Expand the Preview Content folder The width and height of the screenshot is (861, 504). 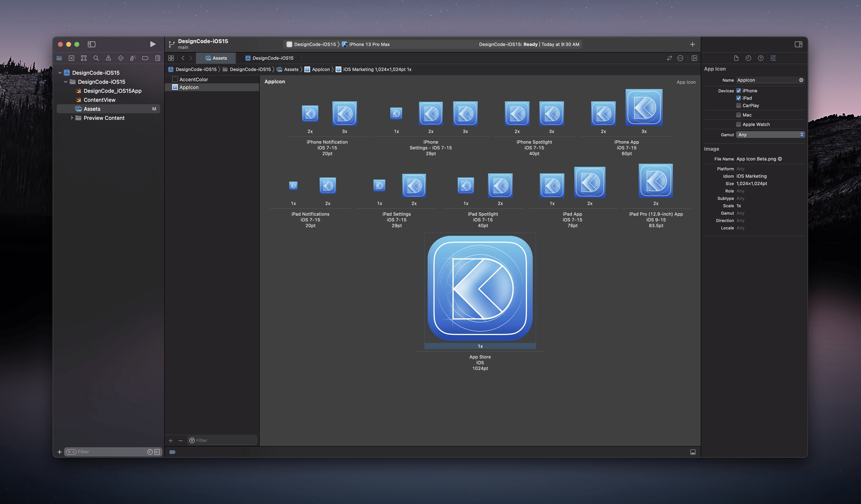(72, 118)
